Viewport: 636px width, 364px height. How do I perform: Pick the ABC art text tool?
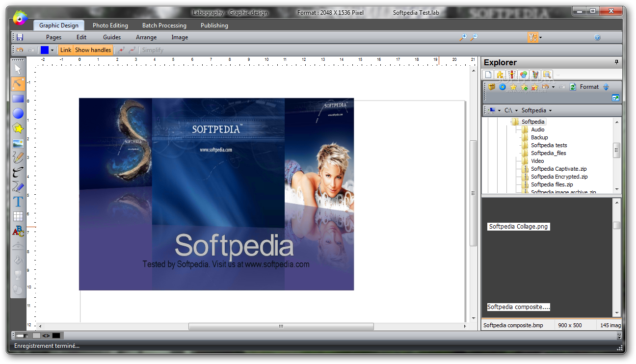click(18, 231)
